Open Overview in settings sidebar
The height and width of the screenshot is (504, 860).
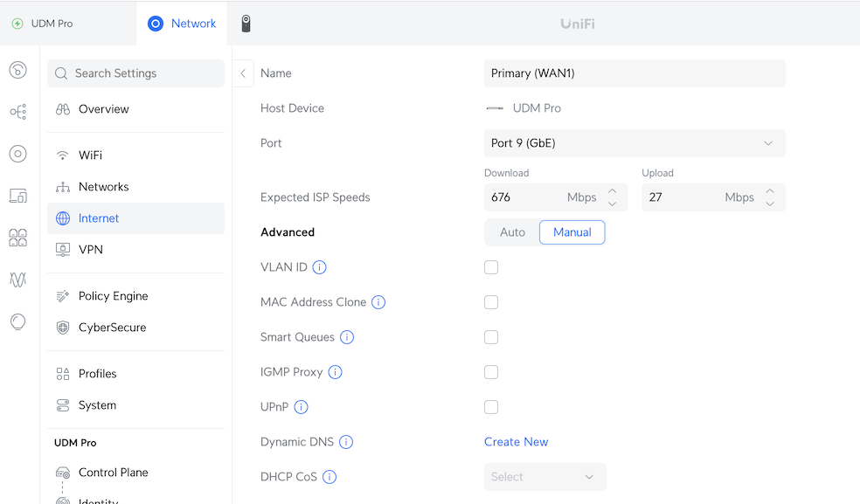pos(136,109)
